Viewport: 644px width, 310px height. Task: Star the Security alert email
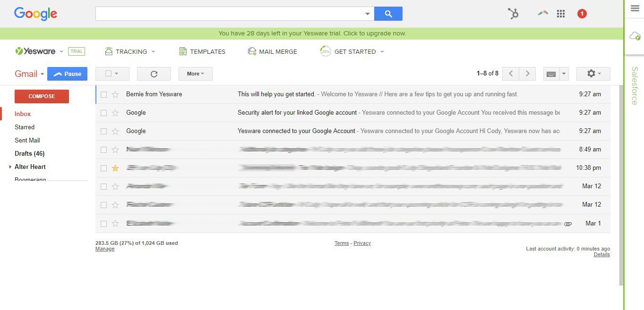(115, 113)
